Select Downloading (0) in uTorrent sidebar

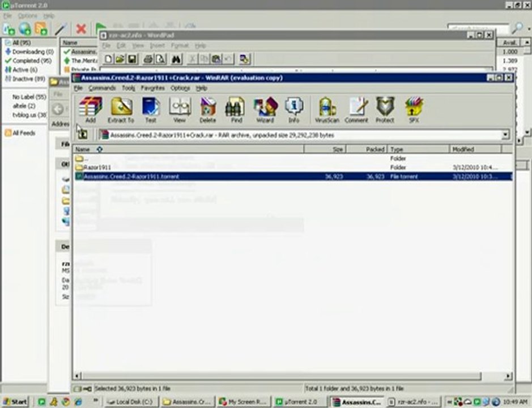pos(29,52)
